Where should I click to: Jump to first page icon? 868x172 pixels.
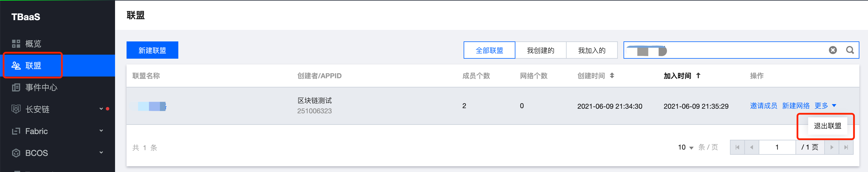point(737,147)
